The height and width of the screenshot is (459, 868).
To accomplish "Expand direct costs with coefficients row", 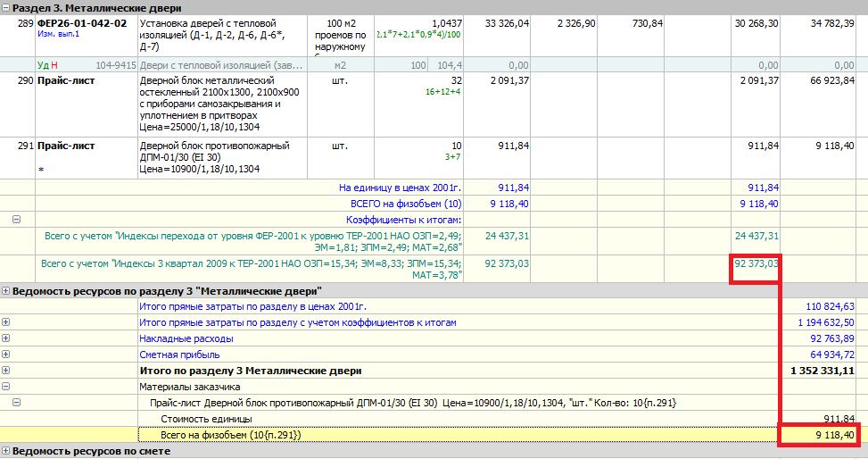I will pyautogui.click(x=6, y=322).
